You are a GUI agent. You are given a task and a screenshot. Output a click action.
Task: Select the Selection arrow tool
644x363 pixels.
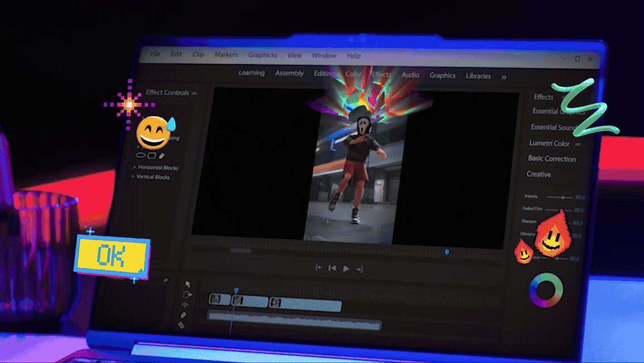pos(188,284)
